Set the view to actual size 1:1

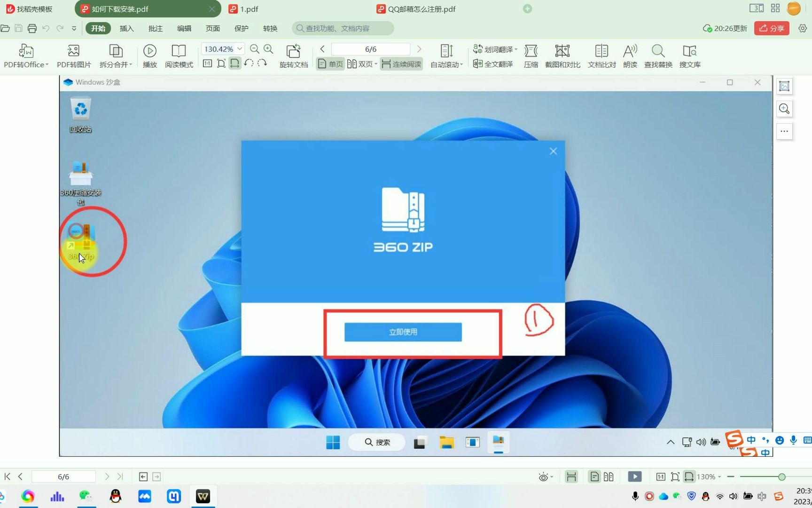click(x=207, y=63)
